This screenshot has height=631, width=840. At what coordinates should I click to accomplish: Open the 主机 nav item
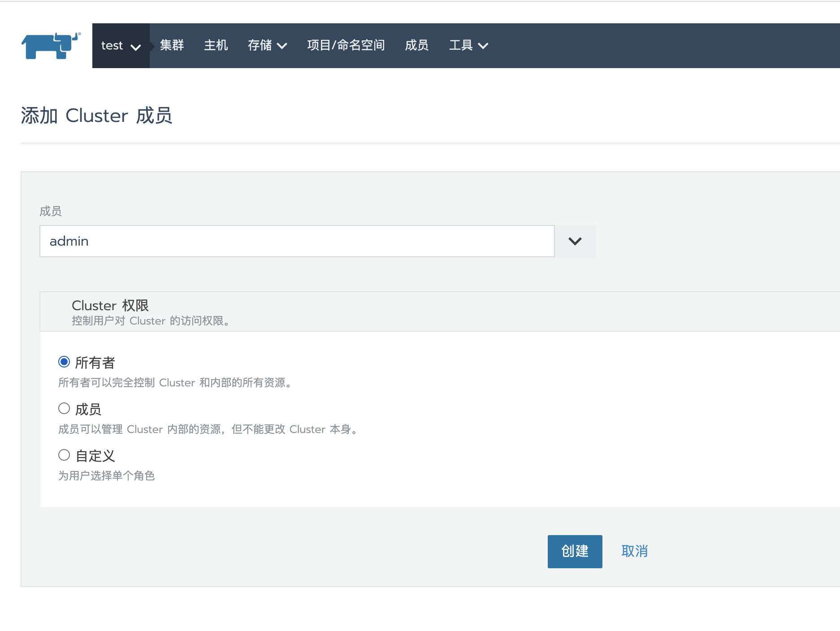pyautogui.click(x=216, y=45)
